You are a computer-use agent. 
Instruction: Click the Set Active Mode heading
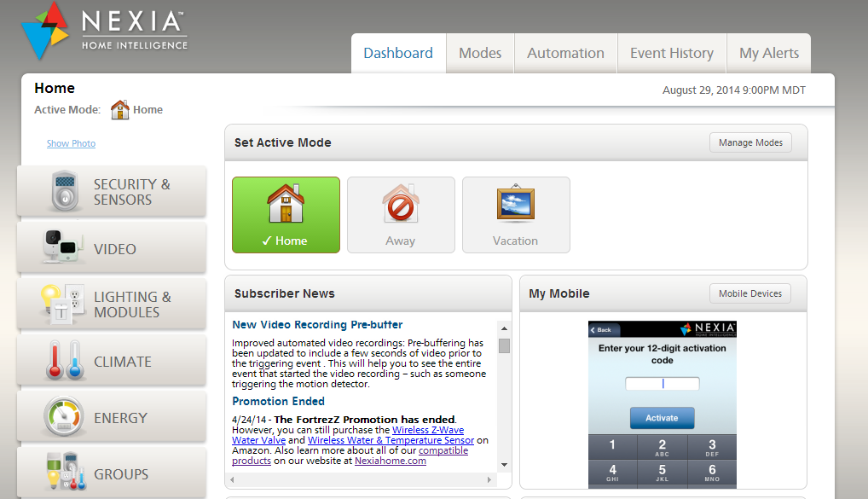click(x=283, y=142)
